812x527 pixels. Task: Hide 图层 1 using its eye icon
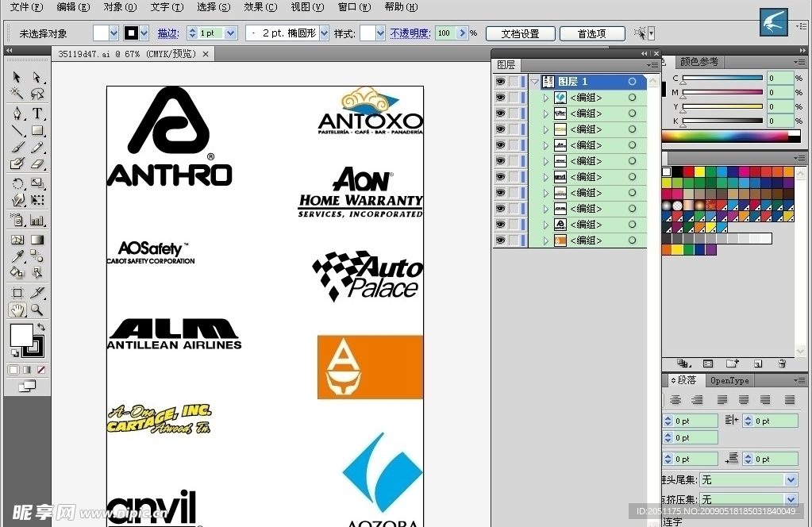(x=500, y=82)
